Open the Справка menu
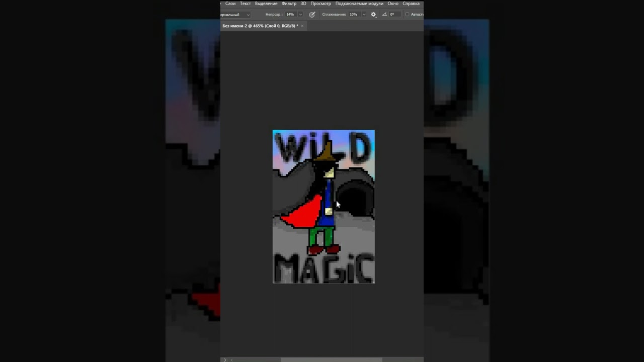 point(411,4)
